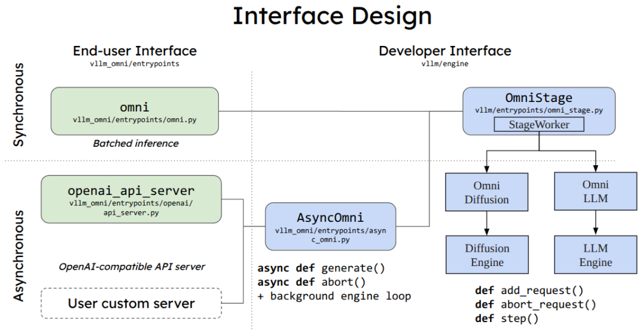Select the green omni box

click(135, 111)
